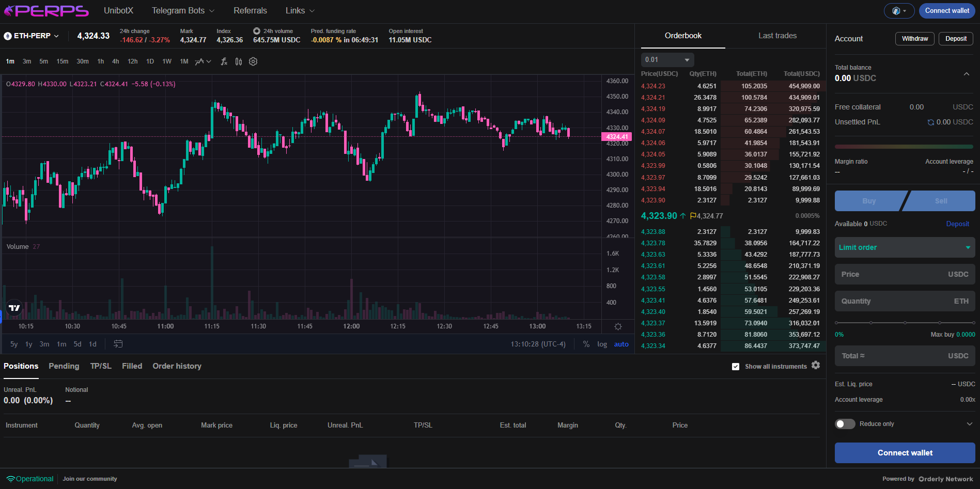Screen dimensions: 980x489
Task: Refresh the Unsettled PnL value
Action: 930,122
